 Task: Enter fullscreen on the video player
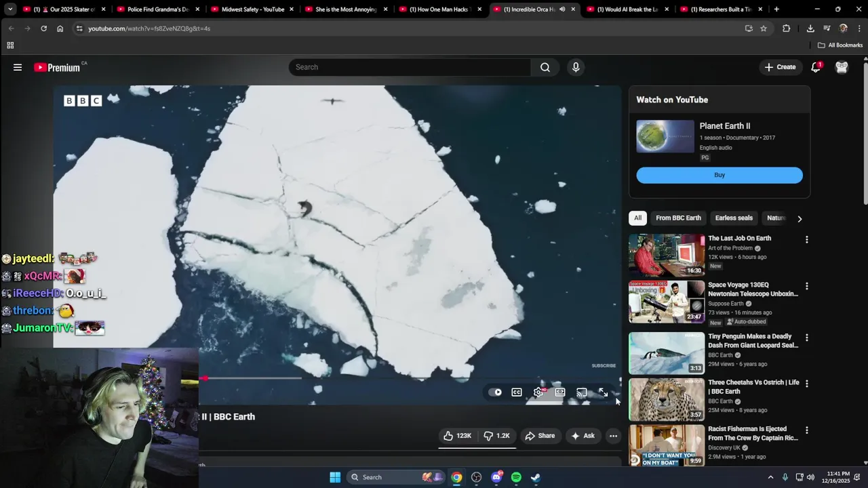coord(603,392)
